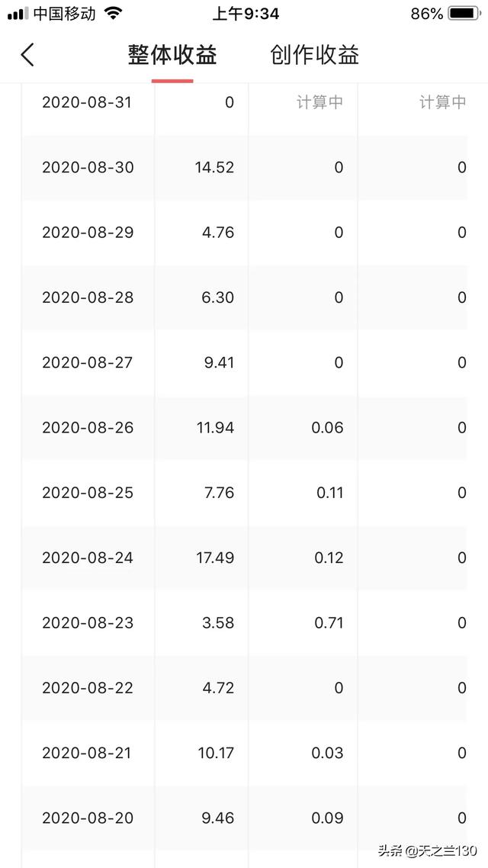Select the 2020-08-20 date cell
This screenshot has width=488, height=868.
[x=88, y=818]
